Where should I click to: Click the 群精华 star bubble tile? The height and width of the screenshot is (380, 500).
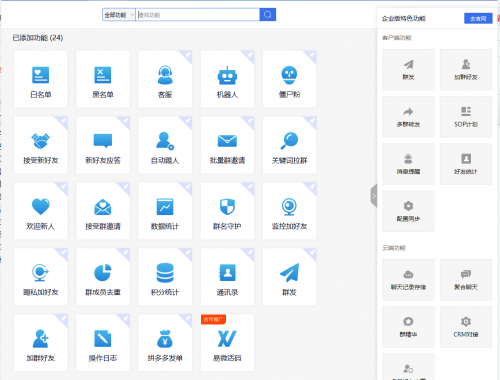point(408,327)
